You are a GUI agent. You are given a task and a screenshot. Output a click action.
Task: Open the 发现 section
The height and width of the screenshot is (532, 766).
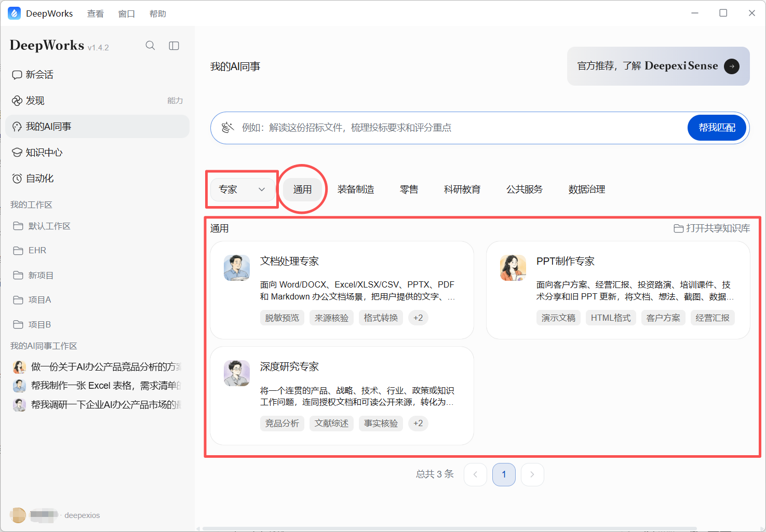pyautogui.click(x=97, y=101)
